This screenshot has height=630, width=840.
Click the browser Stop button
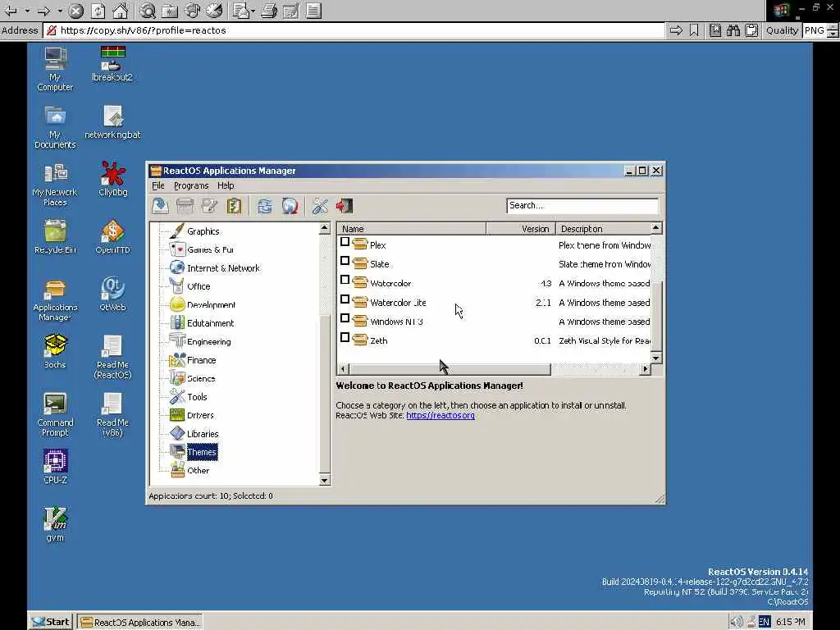pyautogui.click(x=76, y=10)
